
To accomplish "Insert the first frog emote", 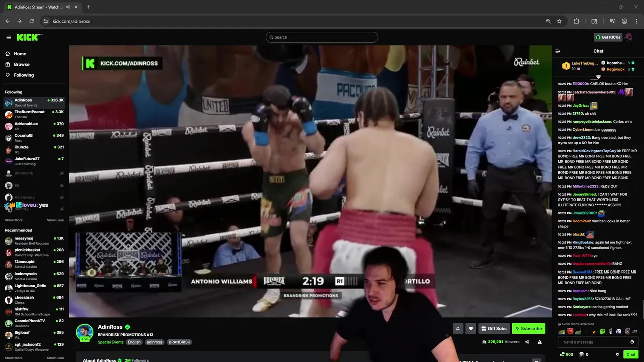I will (562, 331).
